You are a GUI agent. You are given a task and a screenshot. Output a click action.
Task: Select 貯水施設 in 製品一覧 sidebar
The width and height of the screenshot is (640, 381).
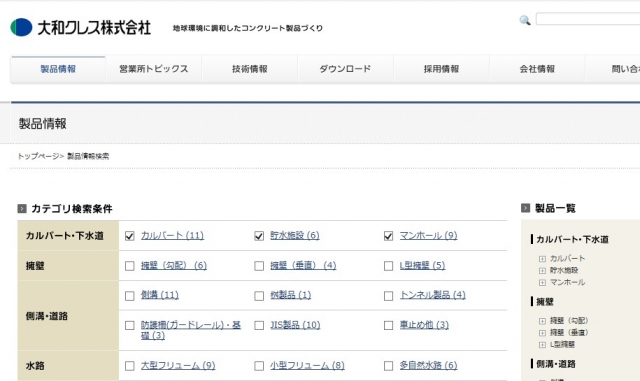point(564,270)
